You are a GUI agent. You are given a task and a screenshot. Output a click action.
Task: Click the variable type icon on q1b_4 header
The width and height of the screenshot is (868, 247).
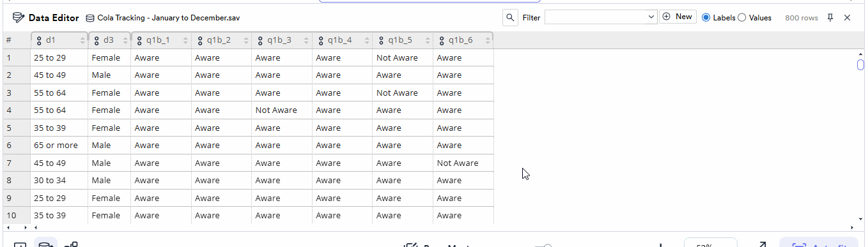[x=321, y=41]
